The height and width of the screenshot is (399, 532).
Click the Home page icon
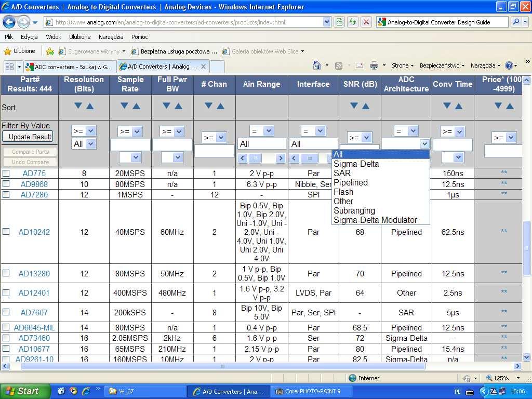click(316, 65)
